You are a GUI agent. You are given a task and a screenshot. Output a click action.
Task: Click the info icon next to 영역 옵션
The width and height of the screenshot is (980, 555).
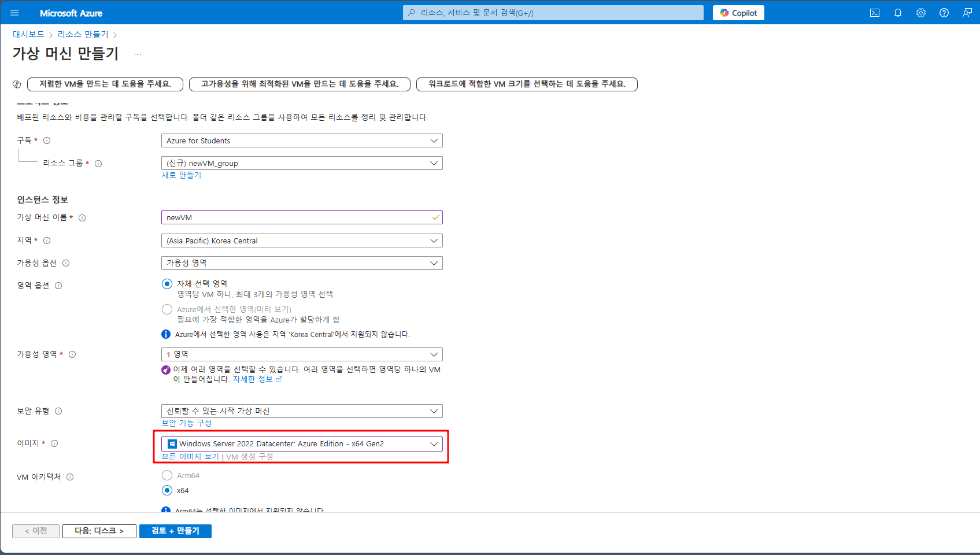pos(58,286)
